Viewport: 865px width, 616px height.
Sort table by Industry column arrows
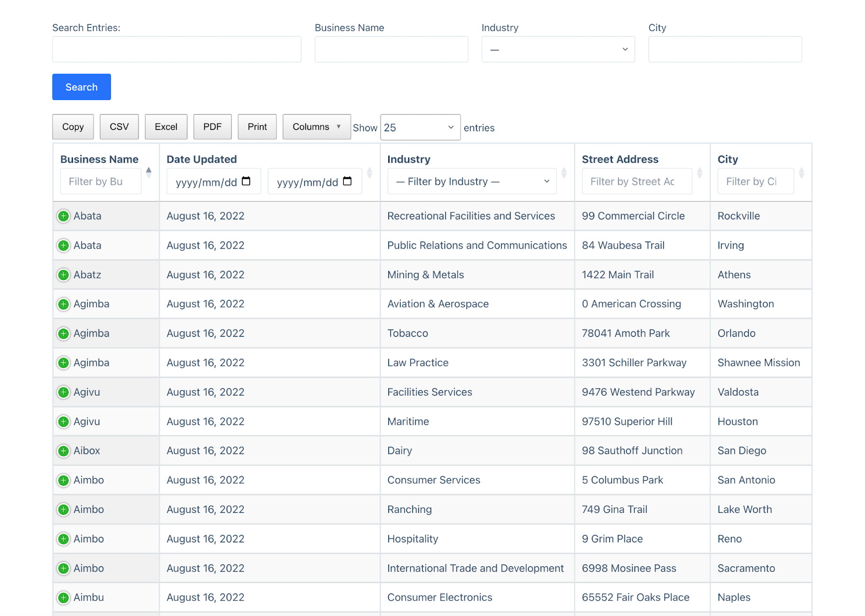pos(564,172)
